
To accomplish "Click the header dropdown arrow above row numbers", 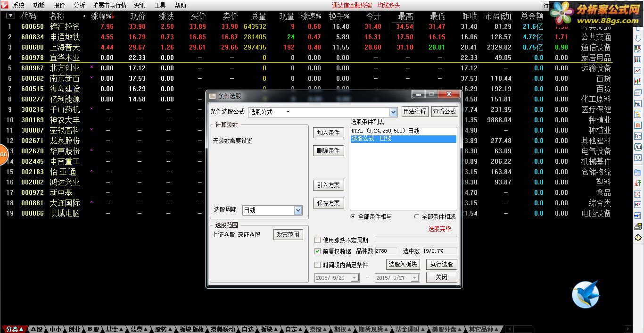I will pos(10,16).
